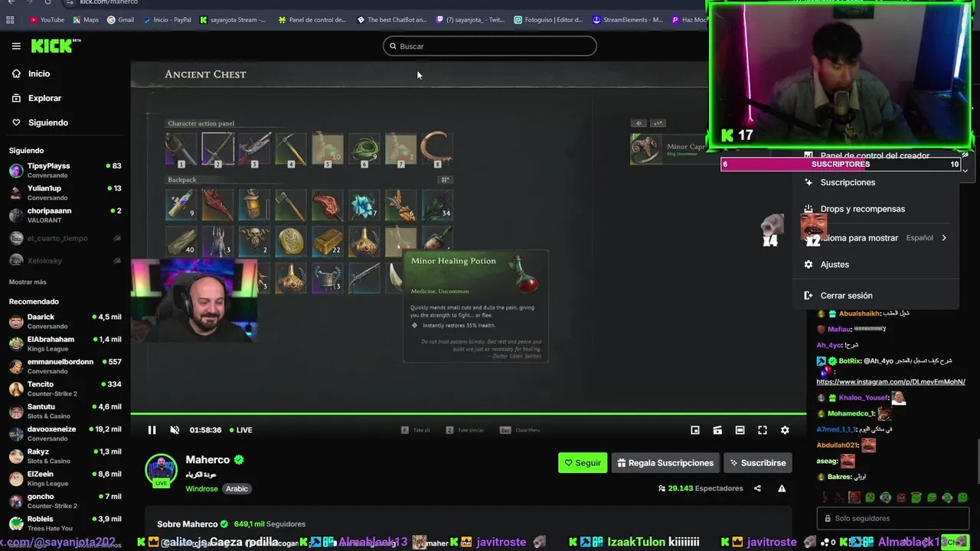Open recommended channel Daarick

tap(65, 321)
